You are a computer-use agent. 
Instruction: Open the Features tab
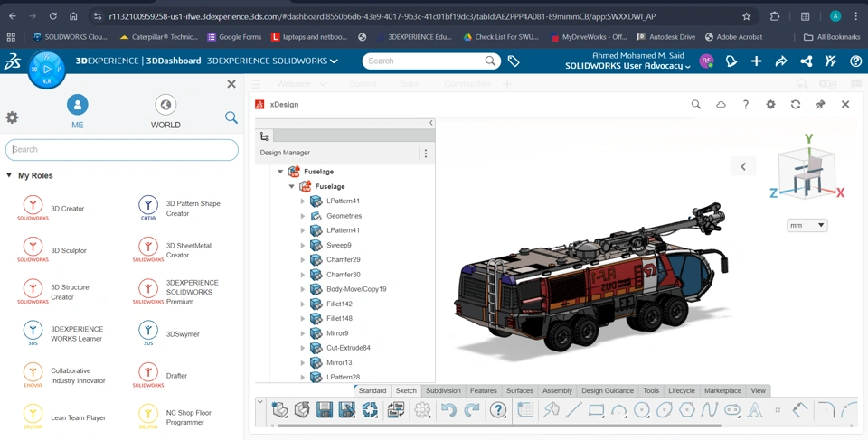[483, 390]
